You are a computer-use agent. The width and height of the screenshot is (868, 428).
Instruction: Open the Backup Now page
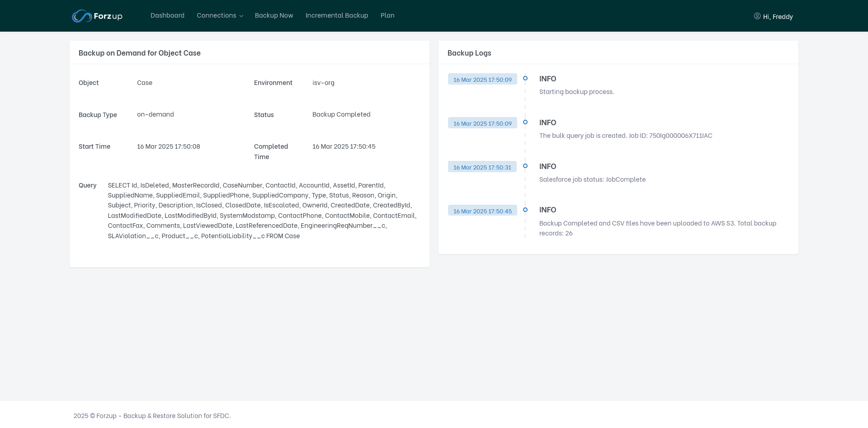coord(274,15)
